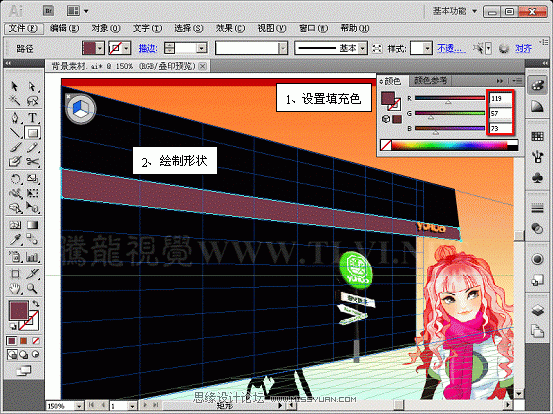Open the 文件(F) menu
Screen dimensions: 553x414
pyautogui.click(x=23, y=28)
